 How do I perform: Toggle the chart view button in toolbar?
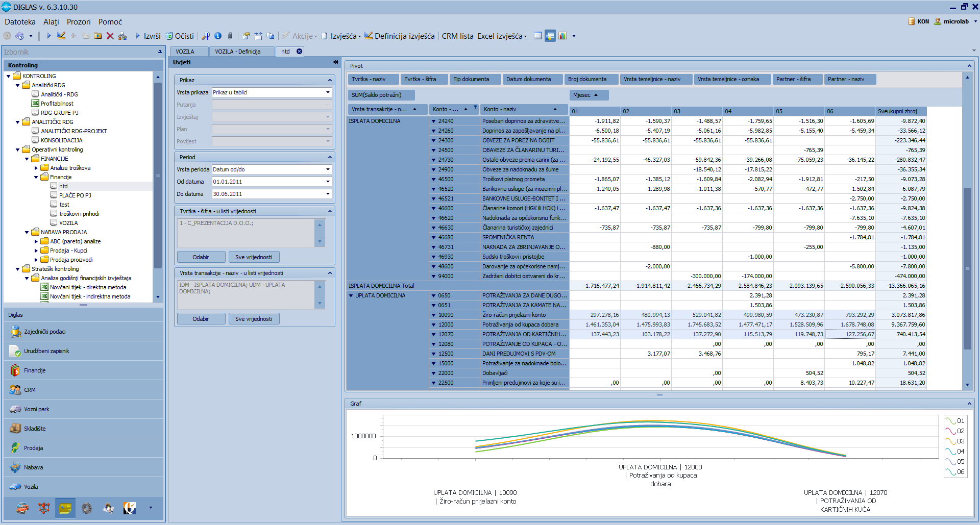point(562,36)
